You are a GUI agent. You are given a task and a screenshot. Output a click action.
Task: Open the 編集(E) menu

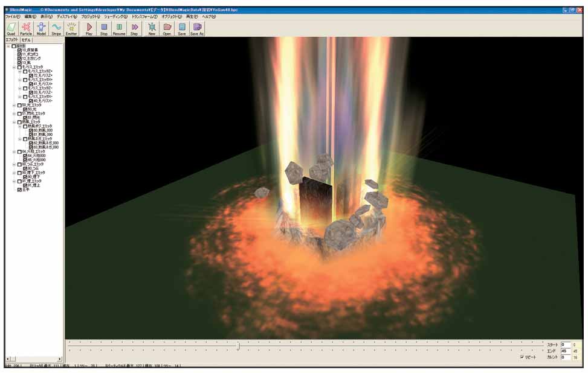[30, 16]
